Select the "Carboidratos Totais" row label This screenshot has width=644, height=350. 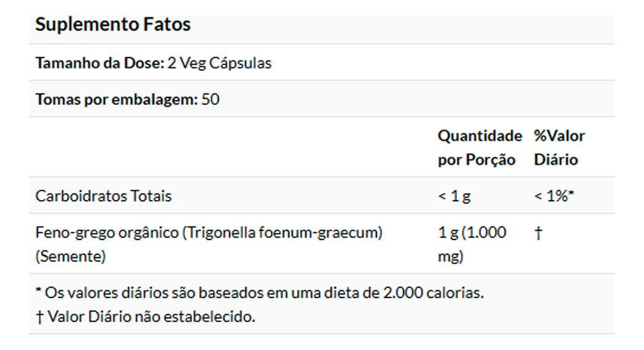pyautogui.click(x=103, y=196)
